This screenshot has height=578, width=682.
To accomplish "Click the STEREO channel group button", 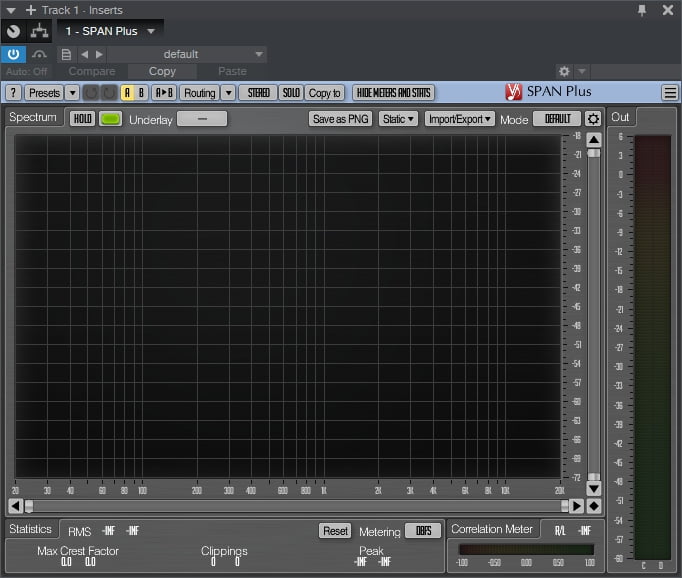I will point(258,93).
